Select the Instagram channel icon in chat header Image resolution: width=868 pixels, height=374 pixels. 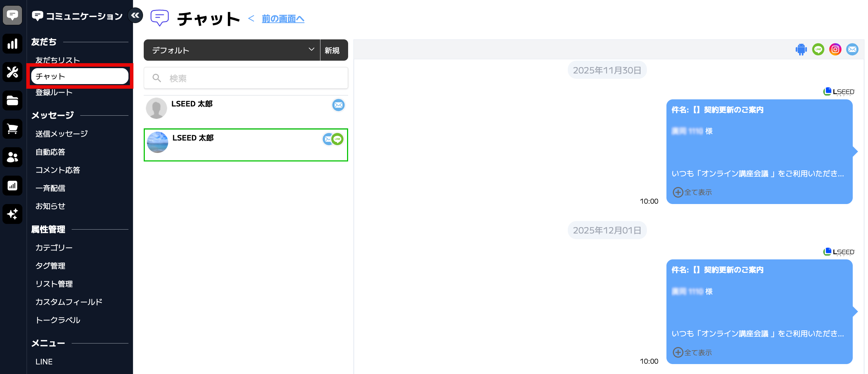(835, 49)
